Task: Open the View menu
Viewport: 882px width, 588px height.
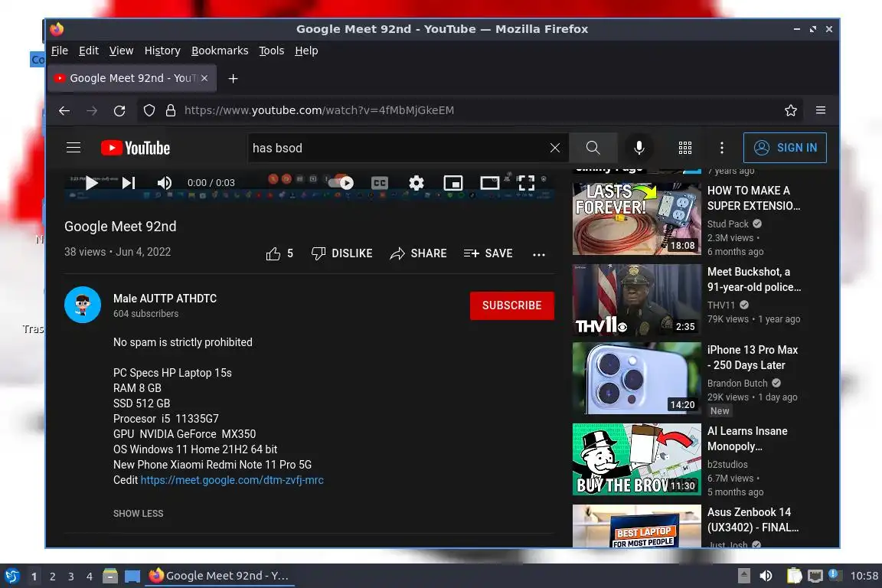Action: (121, 51)
